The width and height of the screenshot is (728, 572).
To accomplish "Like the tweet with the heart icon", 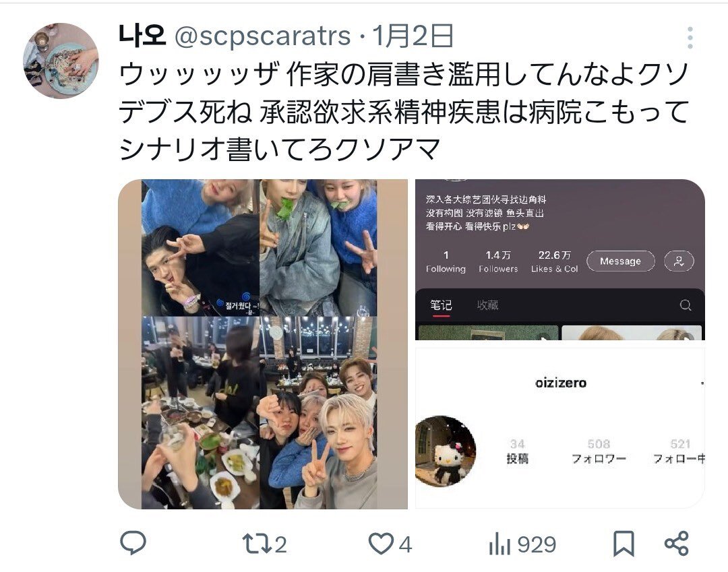I will click(x=381, y=544).
